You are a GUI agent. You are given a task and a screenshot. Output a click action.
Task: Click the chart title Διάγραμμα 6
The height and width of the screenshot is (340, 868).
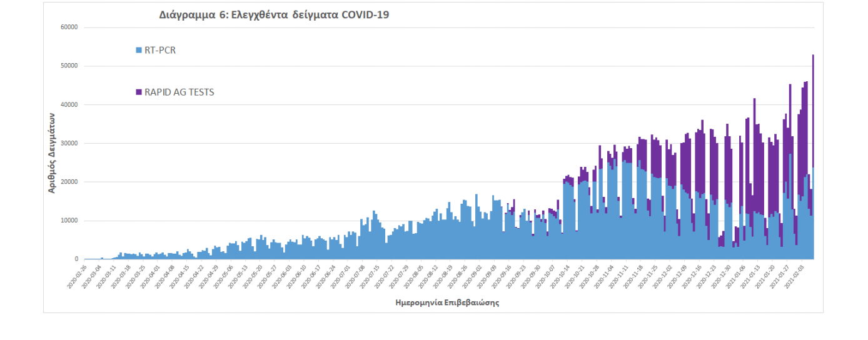(x=274, y=15)
